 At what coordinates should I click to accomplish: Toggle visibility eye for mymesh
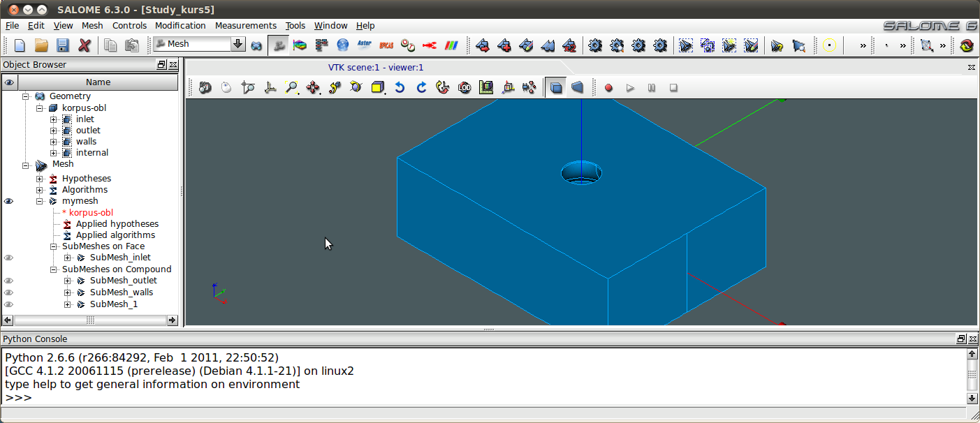point(9,201)
